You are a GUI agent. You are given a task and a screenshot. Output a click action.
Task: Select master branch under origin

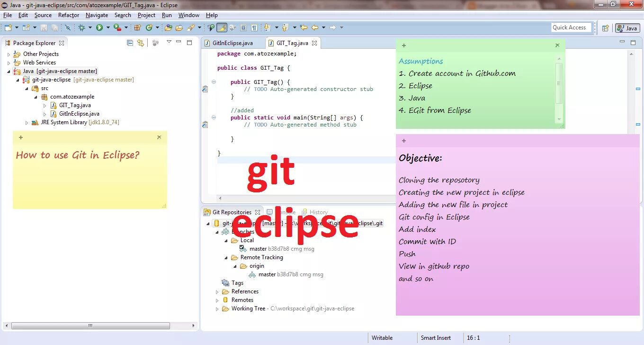tap(267, 274)
